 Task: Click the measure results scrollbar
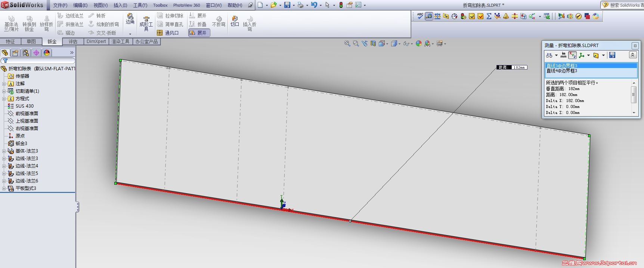pos(634,97)
